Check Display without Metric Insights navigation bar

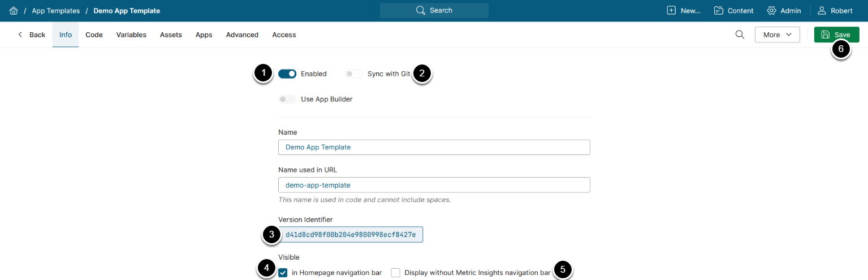pos(396,273)
